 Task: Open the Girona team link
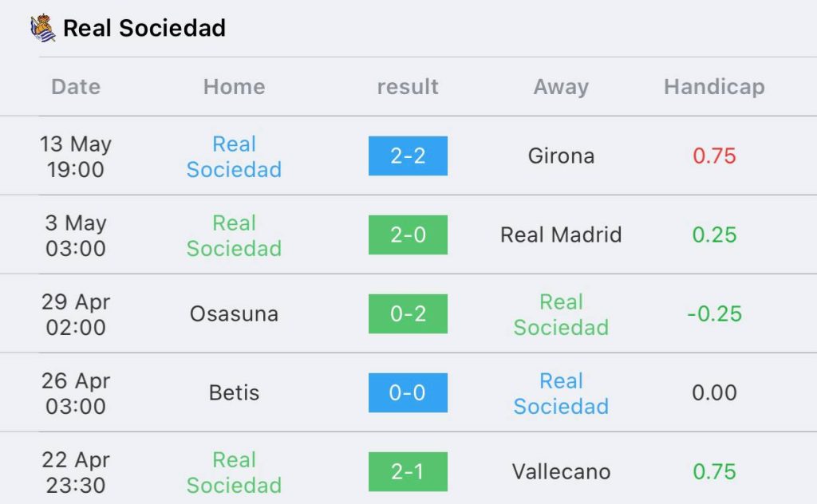click(x=561, y=156)
